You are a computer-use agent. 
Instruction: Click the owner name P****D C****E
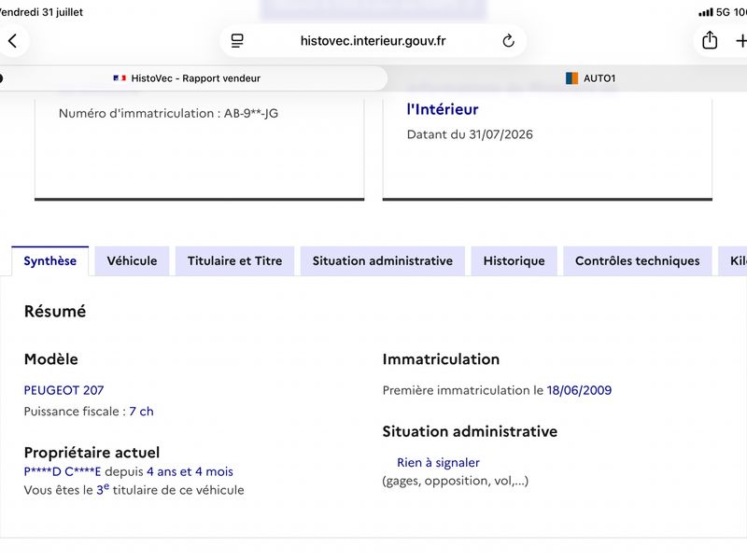click(x=63, y=472)
